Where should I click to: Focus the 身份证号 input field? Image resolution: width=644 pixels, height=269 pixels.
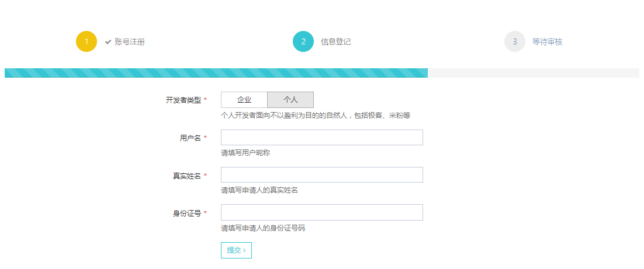pyautogui.click(x=321, y=212)
